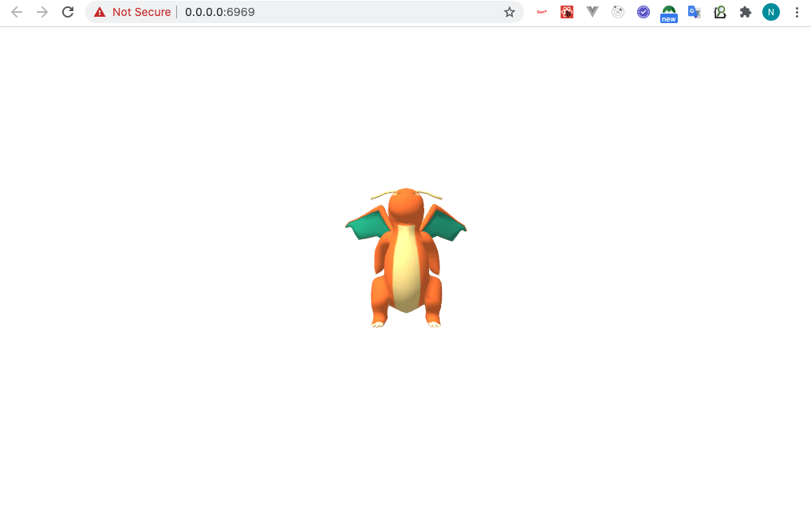The height and width of the screenshot is (532, 811).
Task: Click the orange dragon 3D model
Action: tap(406, 258)
